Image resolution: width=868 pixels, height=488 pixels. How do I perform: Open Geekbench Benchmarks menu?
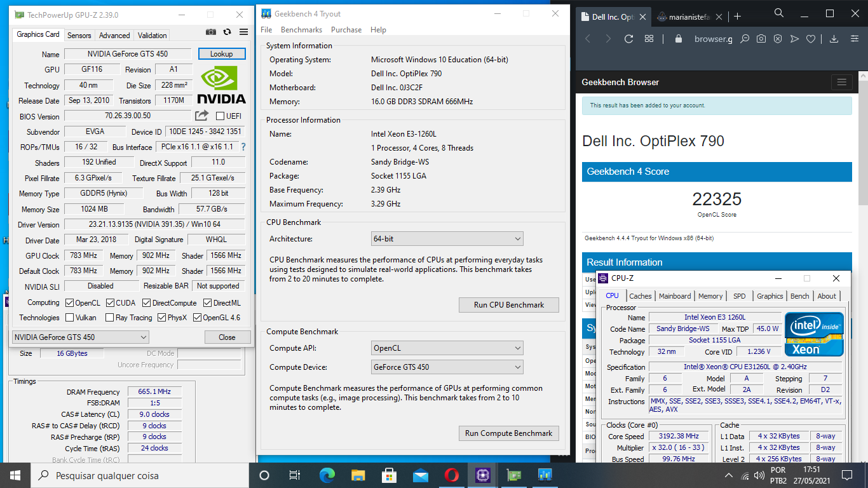[x=301, y=30]
